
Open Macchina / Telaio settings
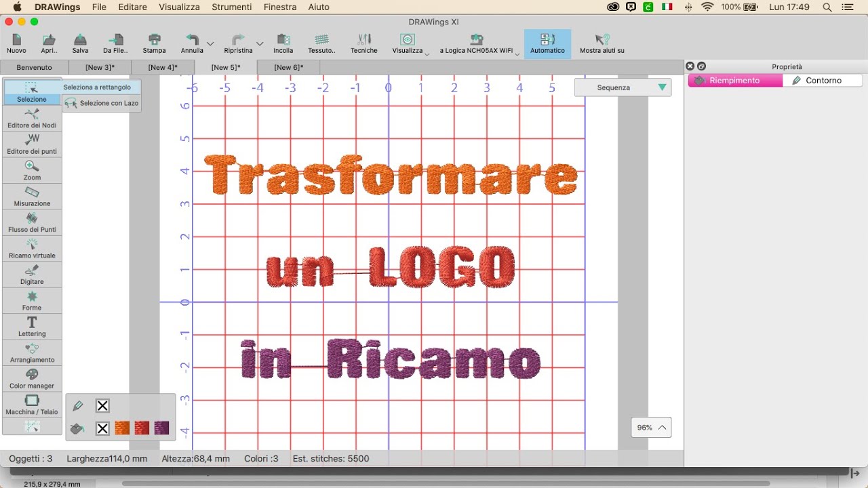click(32, 405)
